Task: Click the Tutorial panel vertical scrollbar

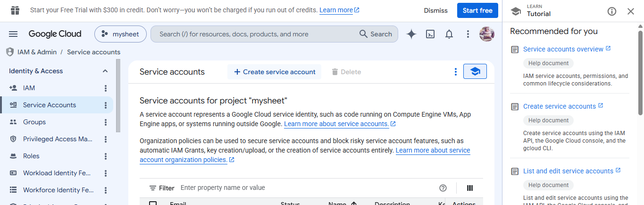Action: point(640,73)
